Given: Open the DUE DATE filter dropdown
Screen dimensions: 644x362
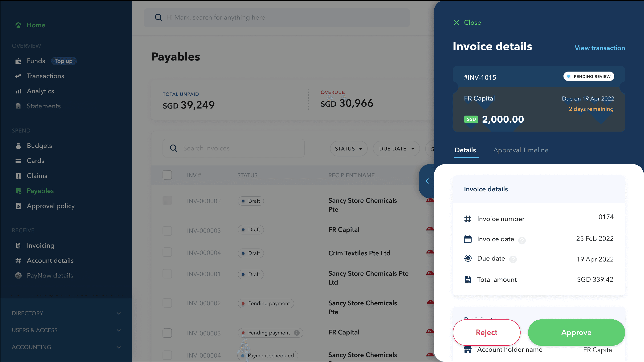Looking at the screenshot, I should point(396,149).
